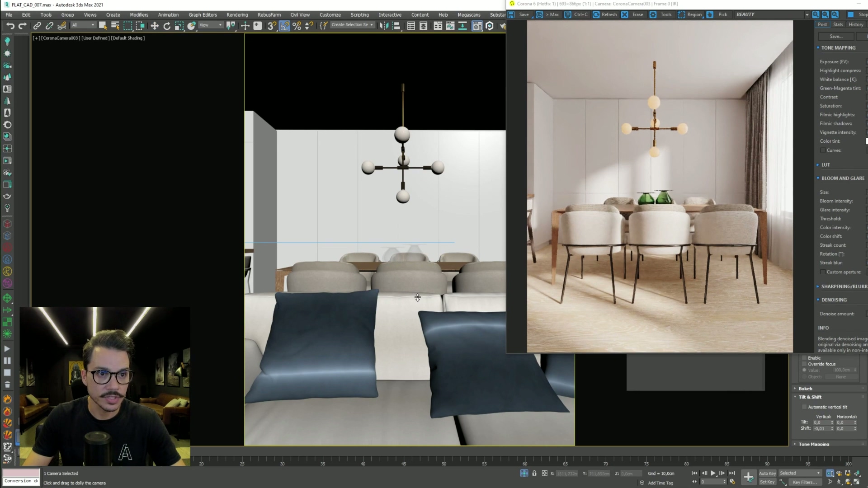
Task: Click the Corona Erase icon
Action: point(625,14)
